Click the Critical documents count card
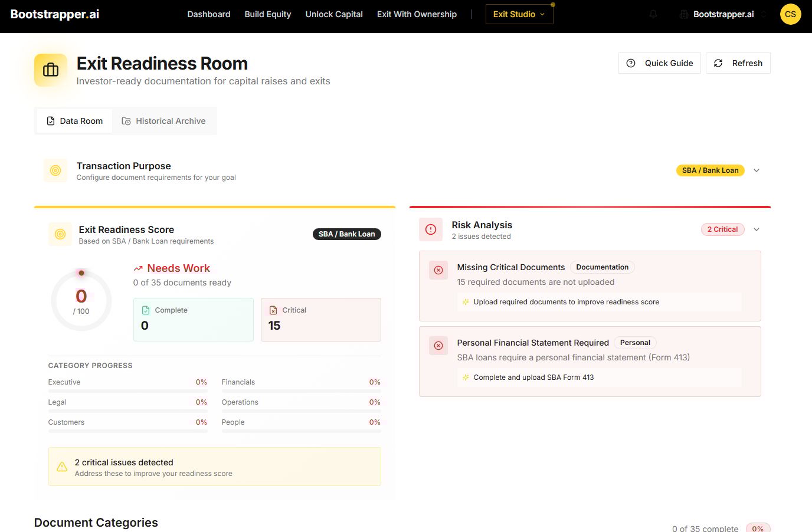 click(321, 320)
